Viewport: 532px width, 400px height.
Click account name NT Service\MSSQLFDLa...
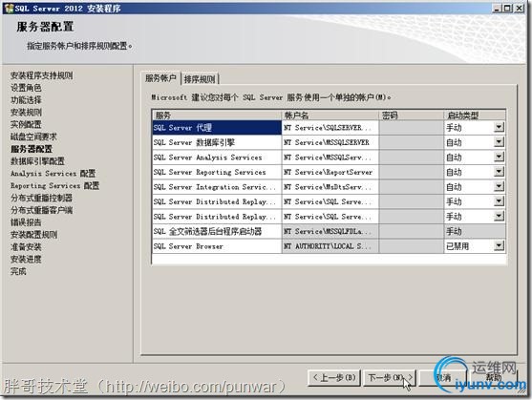[330, 231]
